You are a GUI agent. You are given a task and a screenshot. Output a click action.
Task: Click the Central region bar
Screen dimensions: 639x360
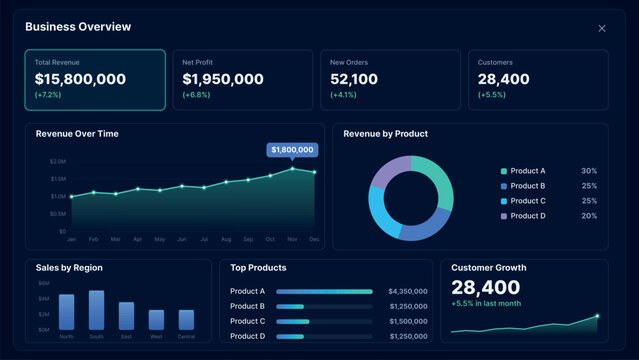tap(186, 320)
